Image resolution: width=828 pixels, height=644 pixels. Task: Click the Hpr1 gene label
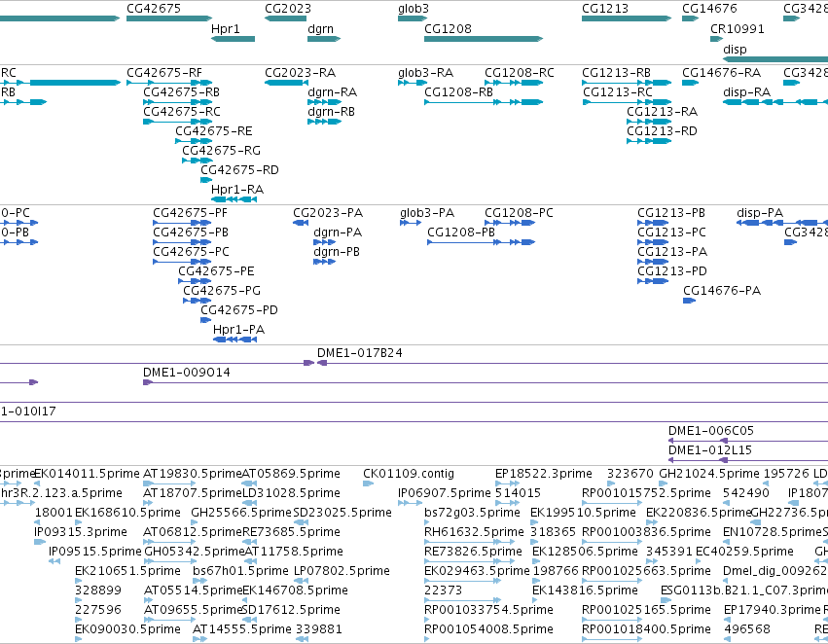tap(226, 29)
